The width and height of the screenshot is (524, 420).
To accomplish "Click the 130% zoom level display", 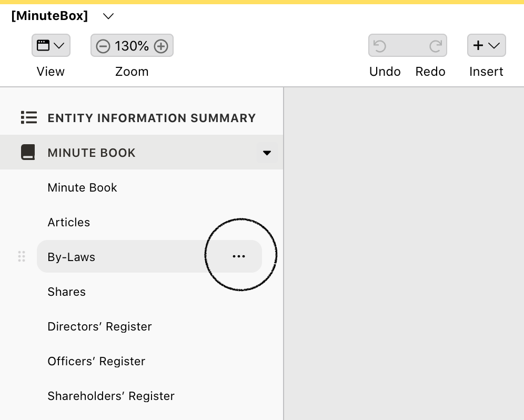I will [132, 46].
